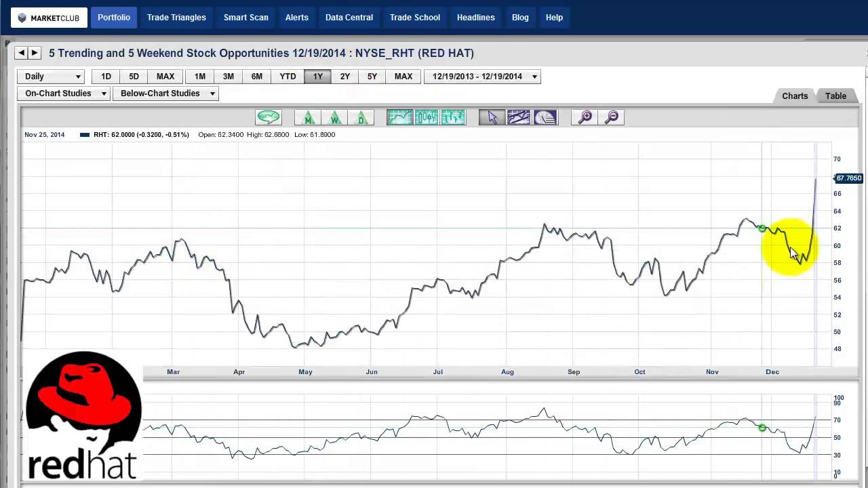Image resolution: width=868 pixels, height=488 pixels.
Task: Open the chart comment bubble icon
Action: [x=269, y=117]
